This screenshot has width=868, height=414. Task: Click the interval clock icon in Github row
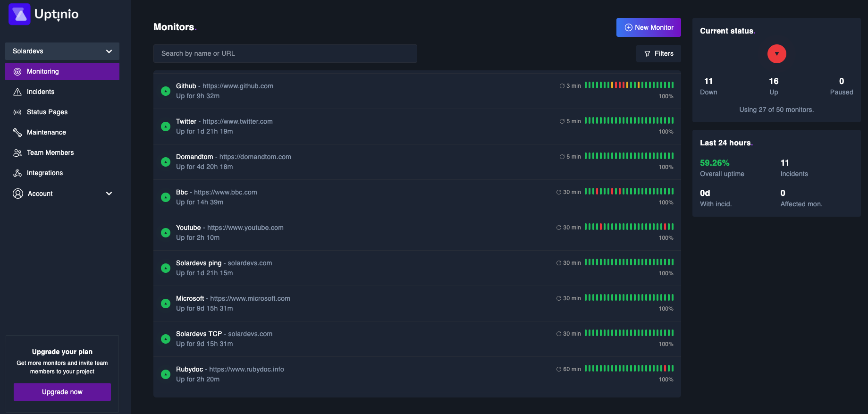point(562,86)
